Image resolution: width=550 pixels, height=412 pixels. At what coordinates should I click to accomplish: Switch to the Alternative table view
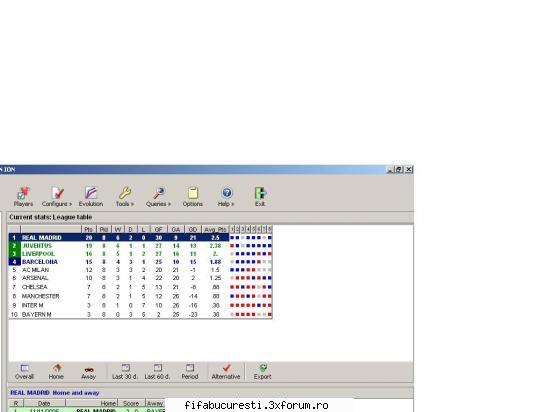(x=226, y=372)
